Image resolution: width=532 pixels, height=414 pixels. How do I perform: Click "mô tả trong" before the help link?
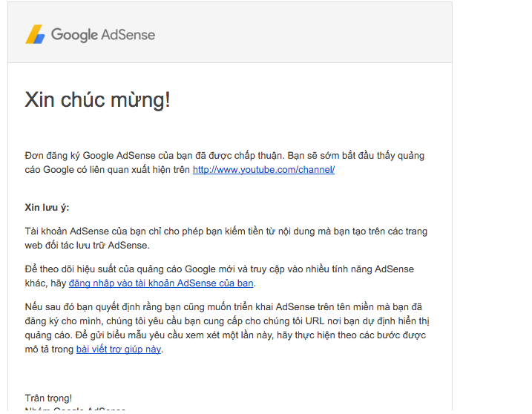coord(49,349)
